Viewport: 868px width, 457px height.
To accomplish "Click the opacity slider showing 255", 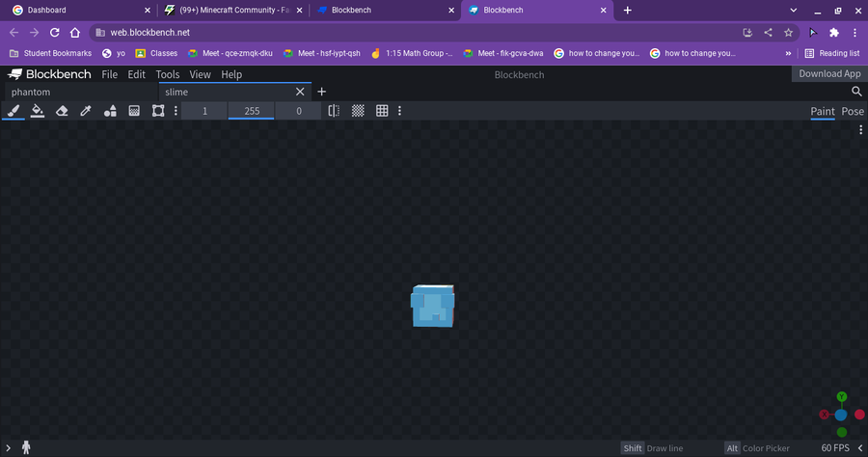I will (252, 111).
